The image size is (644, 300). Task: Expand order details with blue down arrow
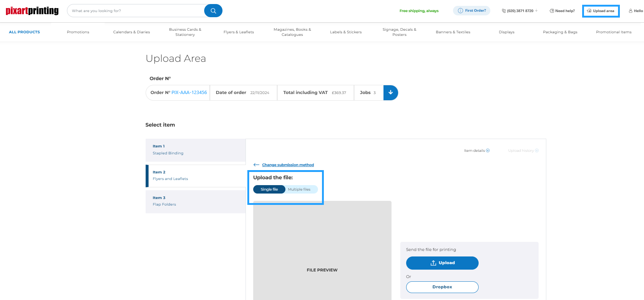point(390,93)
